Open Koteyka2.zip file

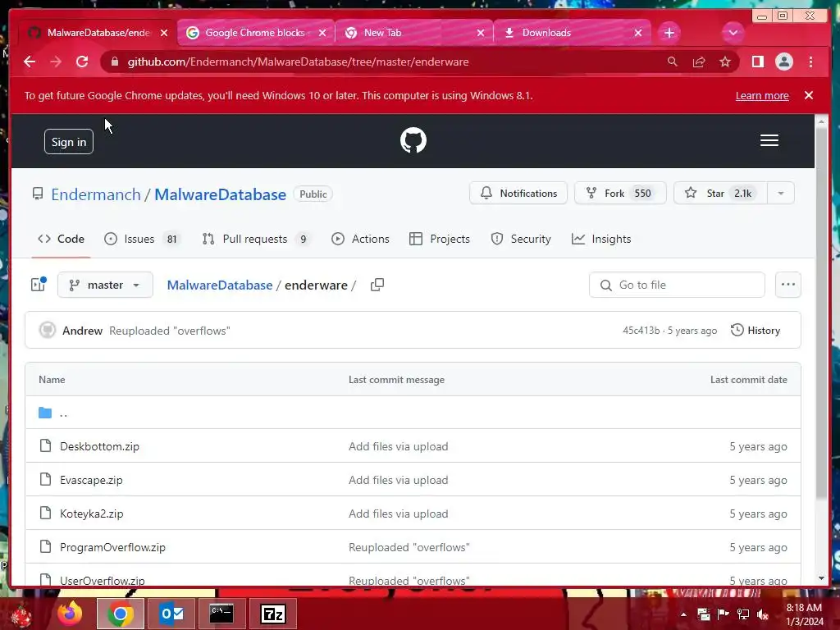(x=92, y=514)
